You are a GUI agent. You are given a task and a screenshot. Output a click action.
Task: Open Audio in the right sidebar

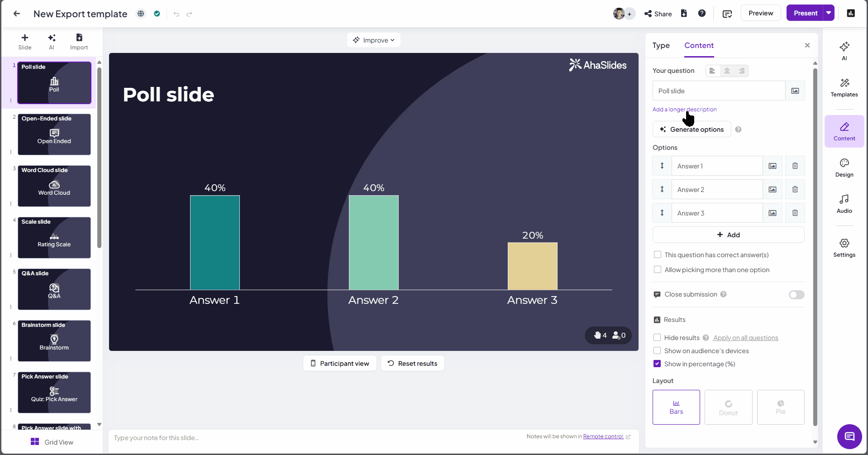click(x=844, y=204)
